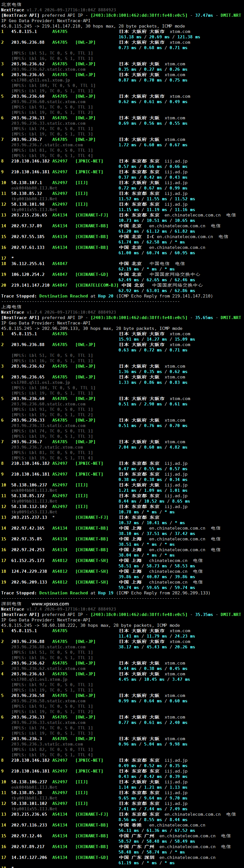Select hop IP address "202.97.24.253"
Viewport: 244px width, 868px height.
pyautogui.click(x=28, y=549)
